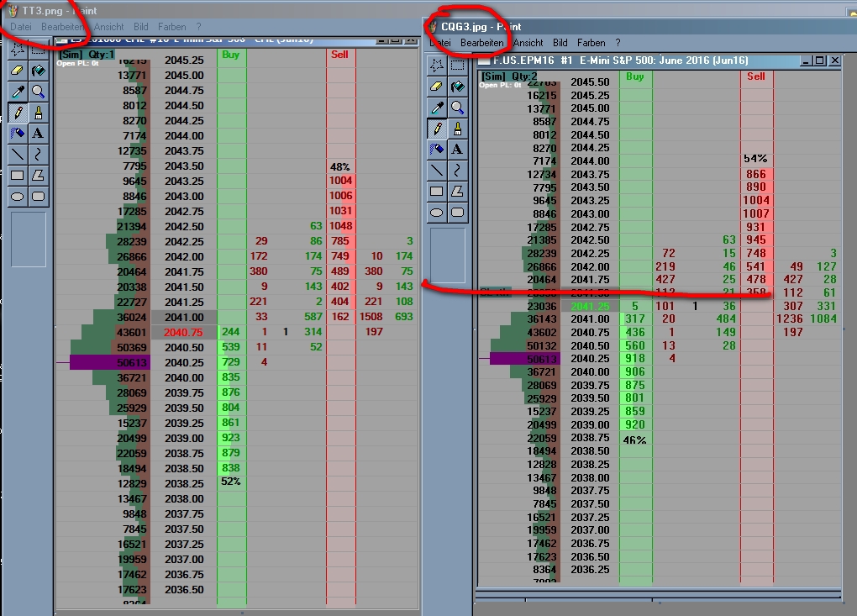Image resolution: width=857 pixels, height=616 pixels.
Task: Pick the Eraser tool in CQG3.jpg Paint
Action: 437,87
